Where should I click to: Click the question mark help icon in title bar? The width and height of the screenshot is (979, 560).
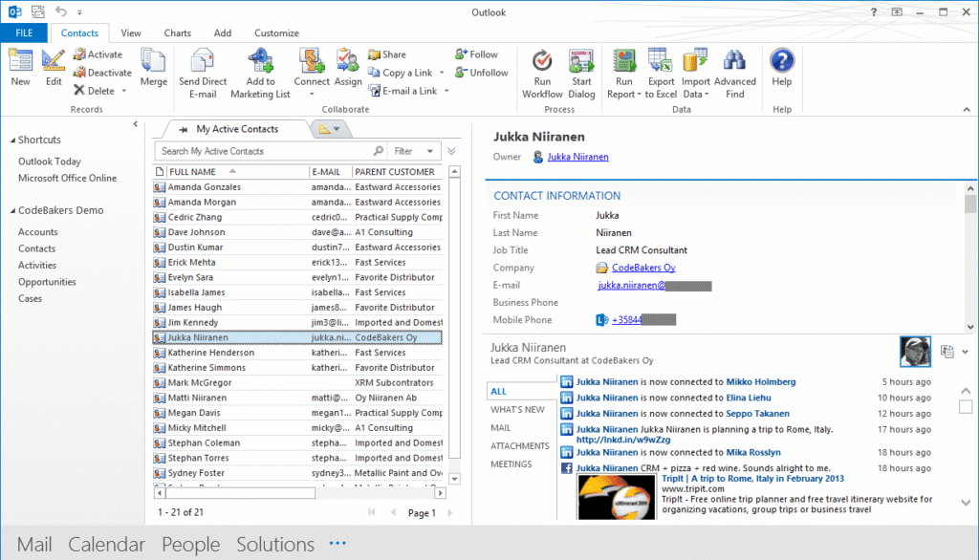(874, 11)
